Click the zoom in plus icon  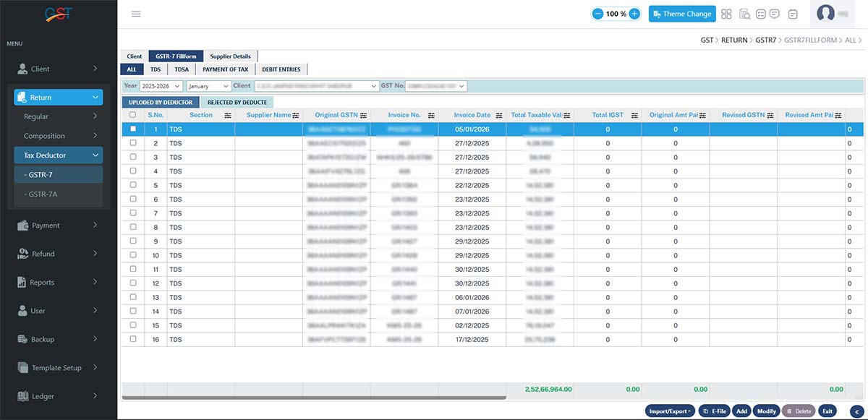pyautogui.click(x=634, y=14)
